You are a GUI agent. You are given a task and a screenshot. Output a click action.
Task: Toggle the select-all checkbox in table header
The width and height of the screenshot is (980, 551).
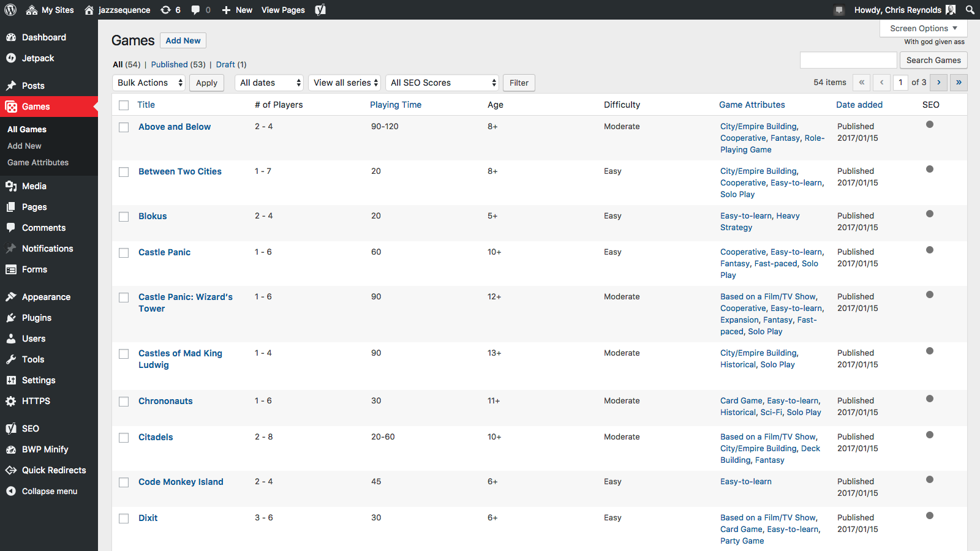click(124, 105)
